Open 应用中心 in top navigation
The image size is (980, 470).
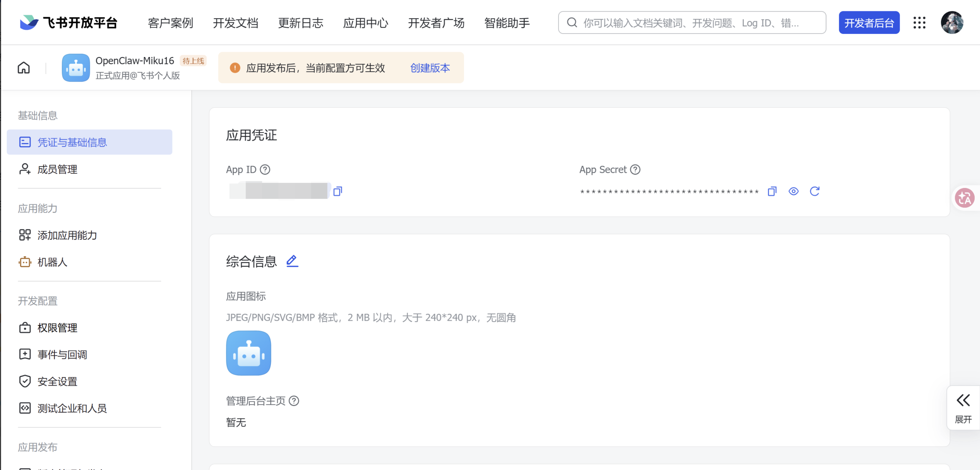pos(365,23)
